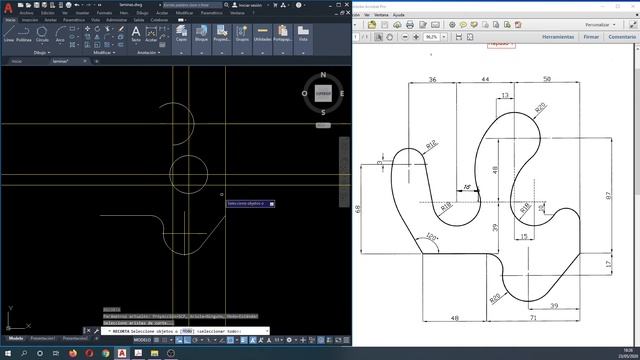640x360 pixels.
Task: Expand the Anotación panel dropdown
Action: [149, 53]
